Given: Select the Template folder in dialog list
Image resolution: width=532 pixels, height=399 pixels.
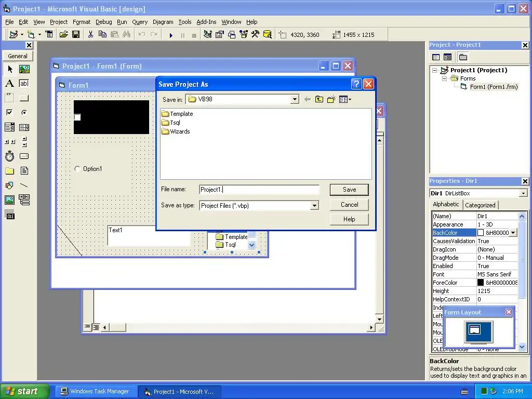Looking at the screenshot, I should (178, 114).
